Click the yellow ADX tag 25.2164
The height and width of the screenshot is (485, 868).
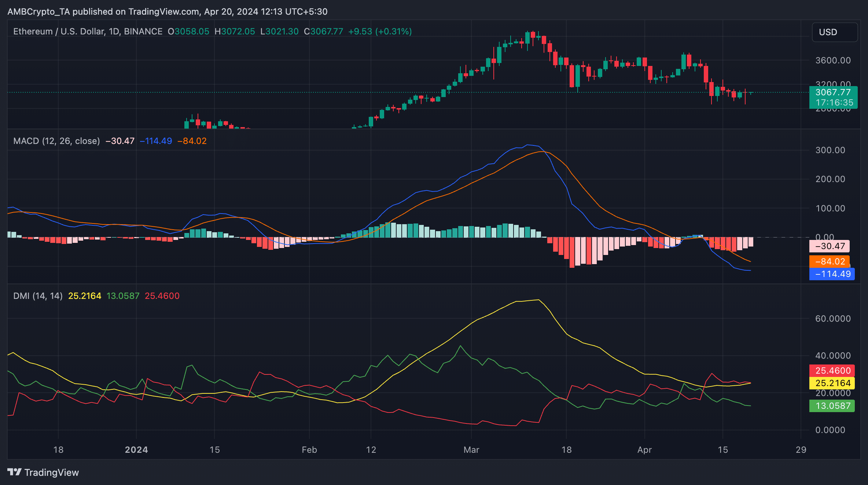point(832,383)
